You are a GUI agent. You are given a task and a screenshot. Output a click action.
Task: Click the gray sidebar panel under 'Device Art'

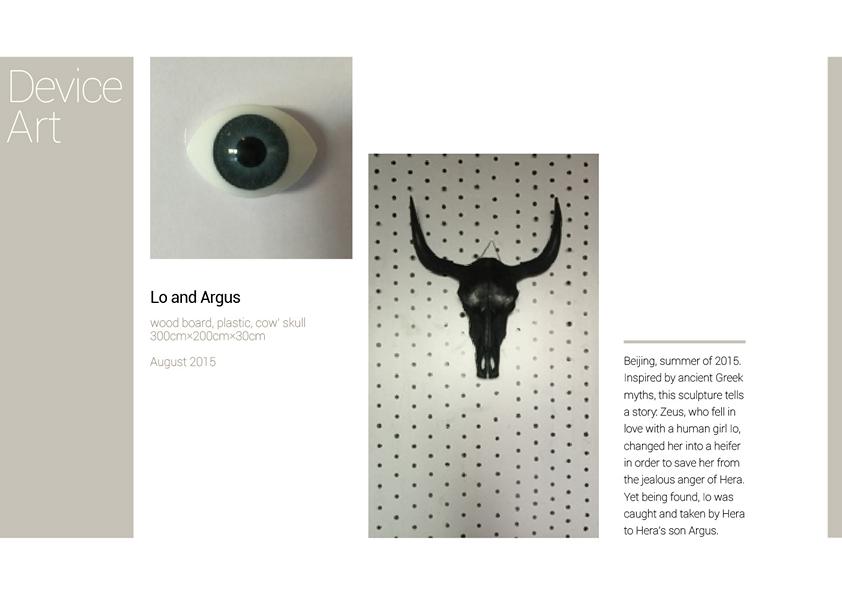(x=67, y=344)
